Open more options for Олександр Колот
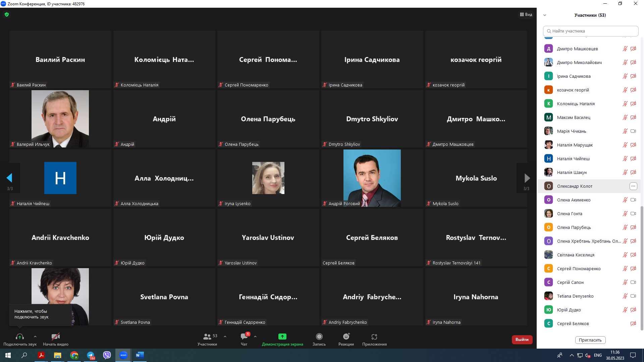 coord(633,186)
